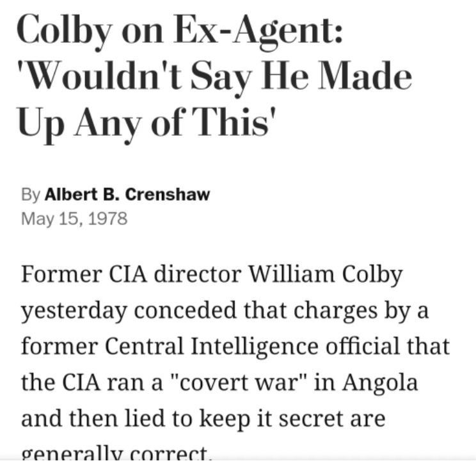The width and height of the screenshot is (476, 461).
Task: Click the word 'conceded' in the paragraph
Action: [185, 310]
